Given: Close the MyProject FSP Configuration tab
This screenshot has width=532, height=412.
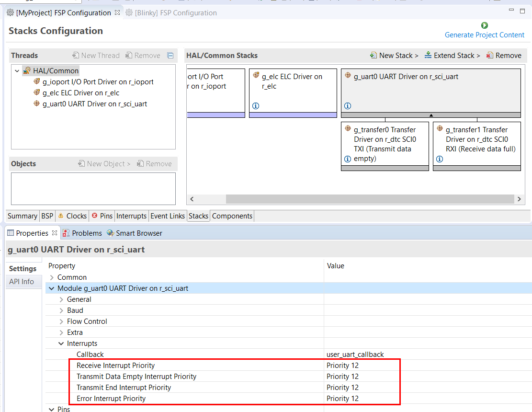Looking at the screenshot, I should click(x=117, y=12).
